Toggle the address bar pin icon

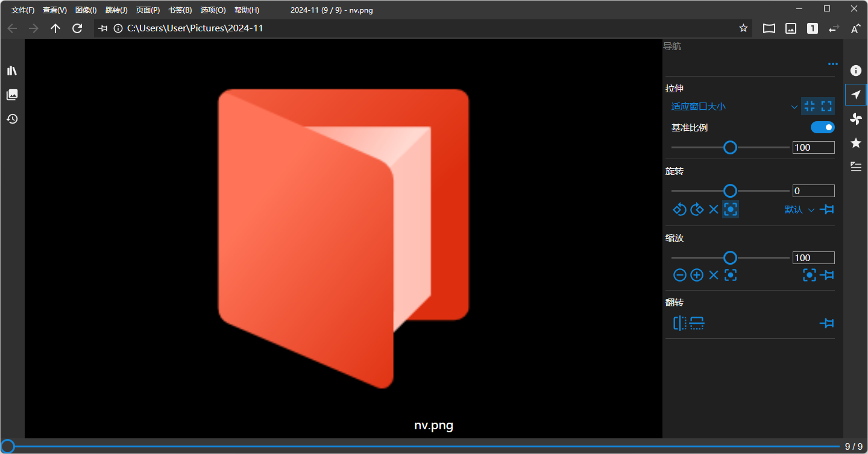click(x=103, y=28)
